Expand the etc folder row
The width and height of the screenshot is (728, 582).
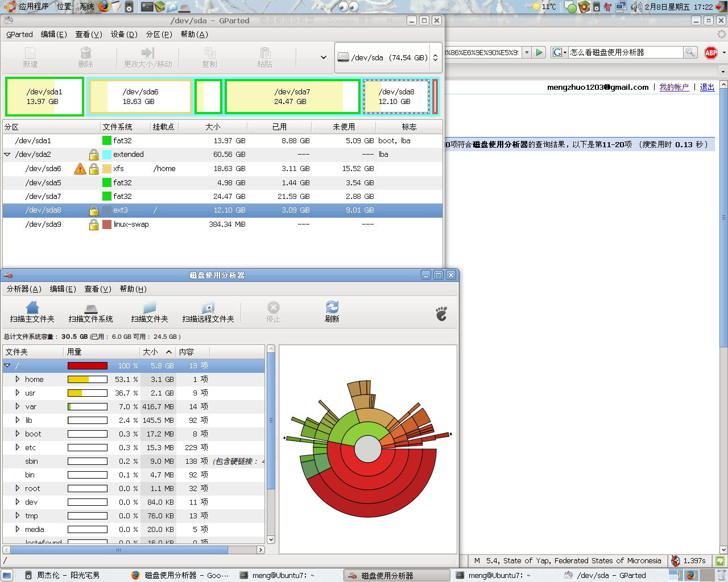point(18,447)
